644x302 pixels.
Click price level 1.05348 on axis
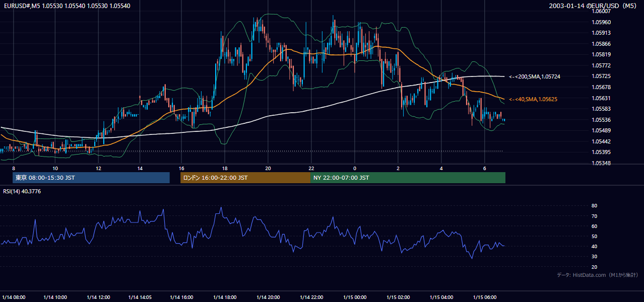(x=602, y=163)
